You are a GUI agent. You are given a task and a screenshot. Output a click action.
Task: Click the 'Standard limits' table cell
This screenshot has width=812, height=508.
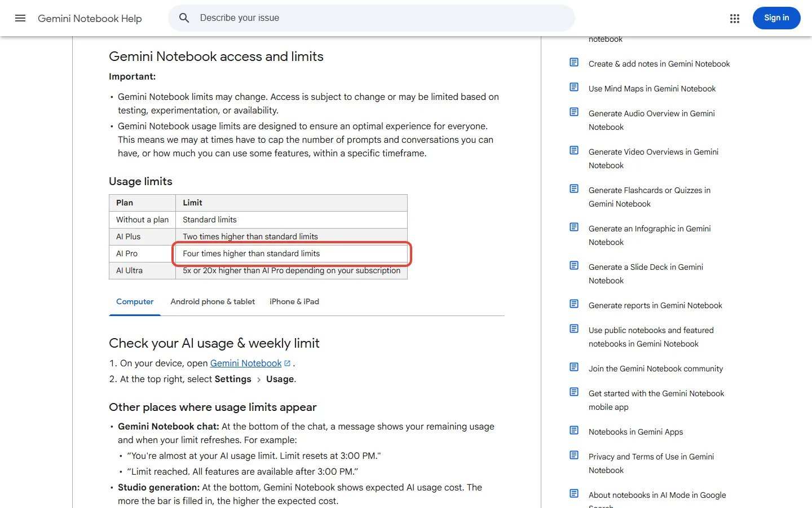coord(292,220)
